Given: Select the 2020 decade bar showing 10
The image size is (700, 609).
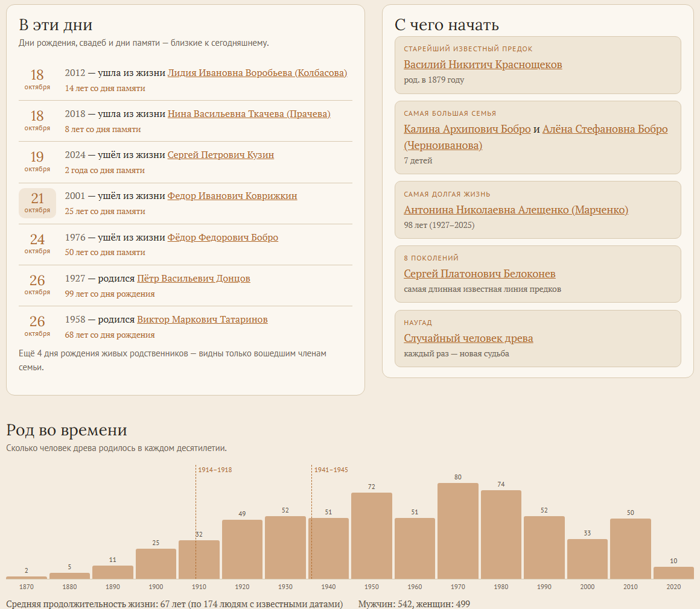Looking at the screenshot, I should 673,573.
